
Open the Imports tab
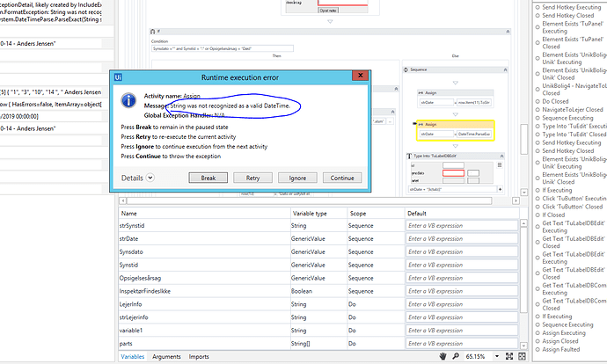[x=199, y=357]
